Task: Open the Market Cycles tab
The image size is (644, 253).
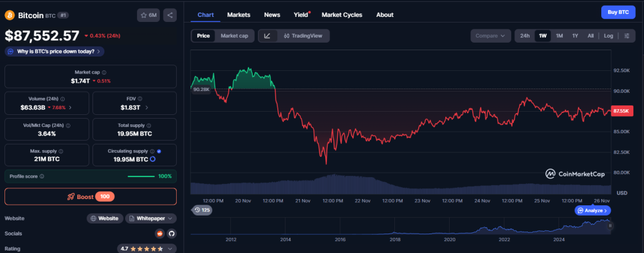Action: click(342, 15)
